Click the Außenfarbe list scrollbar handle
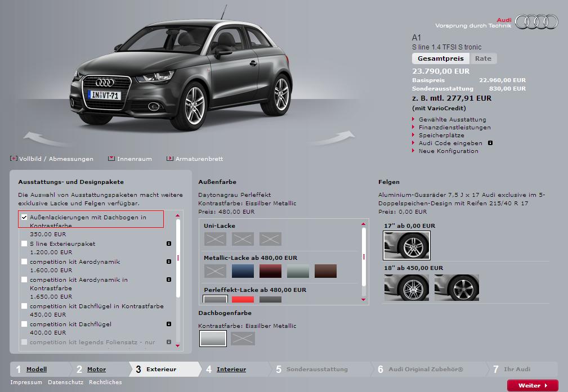The width and height of the screenshot is (568, 392). (364, 256)
